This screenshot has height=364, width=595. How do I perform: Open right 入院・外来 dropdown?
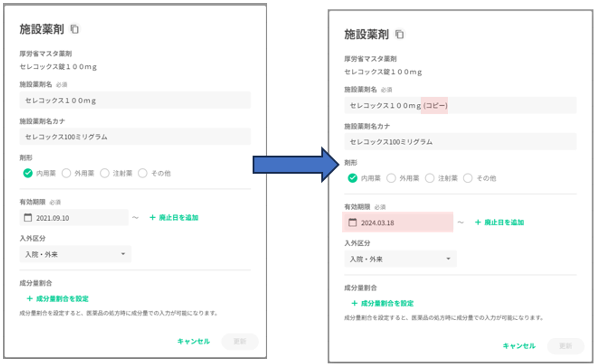pos(400,259)
